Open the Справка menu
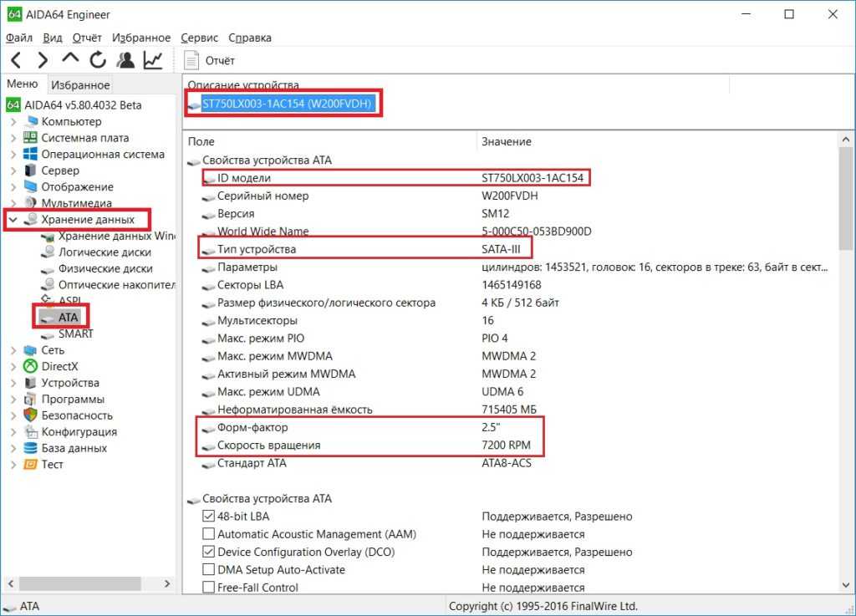856x616 pixels. [249, 38]
